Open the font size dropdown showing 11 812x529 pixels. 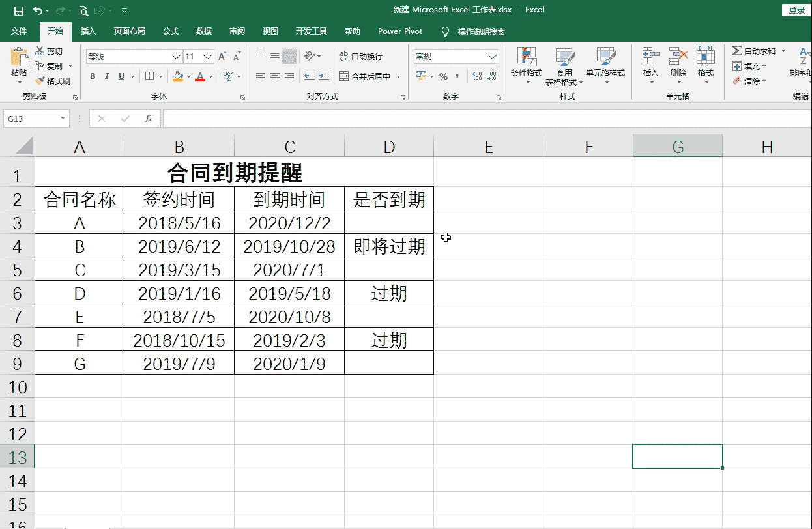pyautogui.click(x=208, y=57)
